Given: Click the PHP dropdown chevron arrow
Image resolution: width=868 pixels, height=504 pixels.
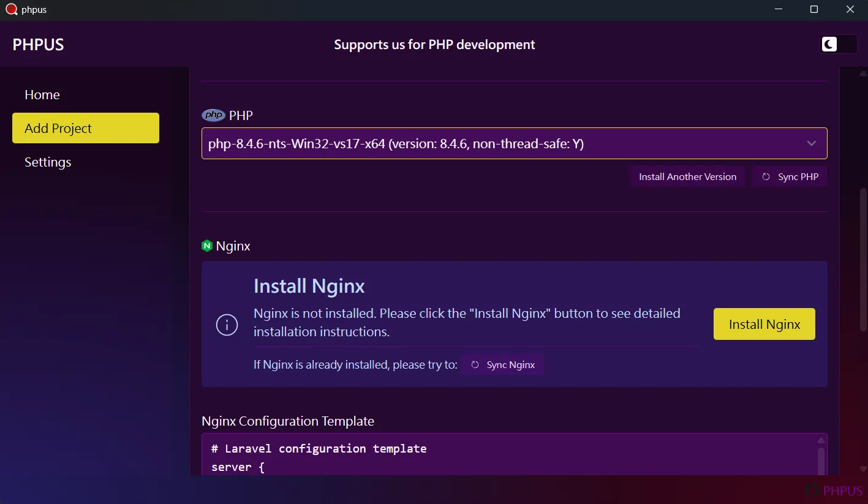Looking at the screenshot, I should coord(812,143).
